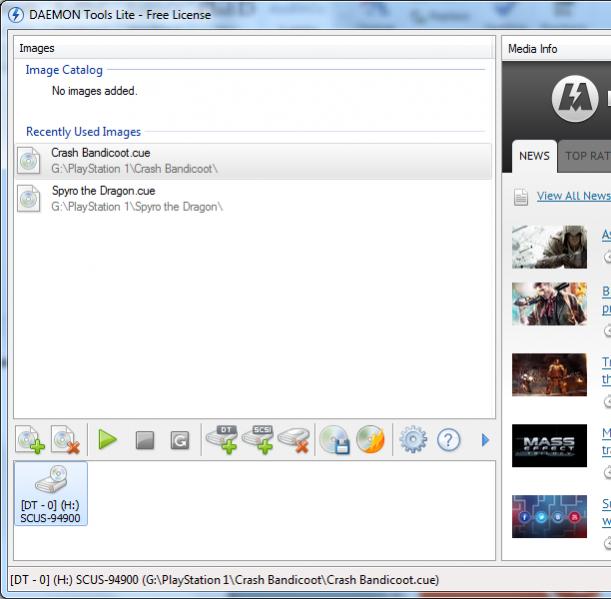611x599 pixels.
Task: Click the green Mount play button
Action: (108, 440)
